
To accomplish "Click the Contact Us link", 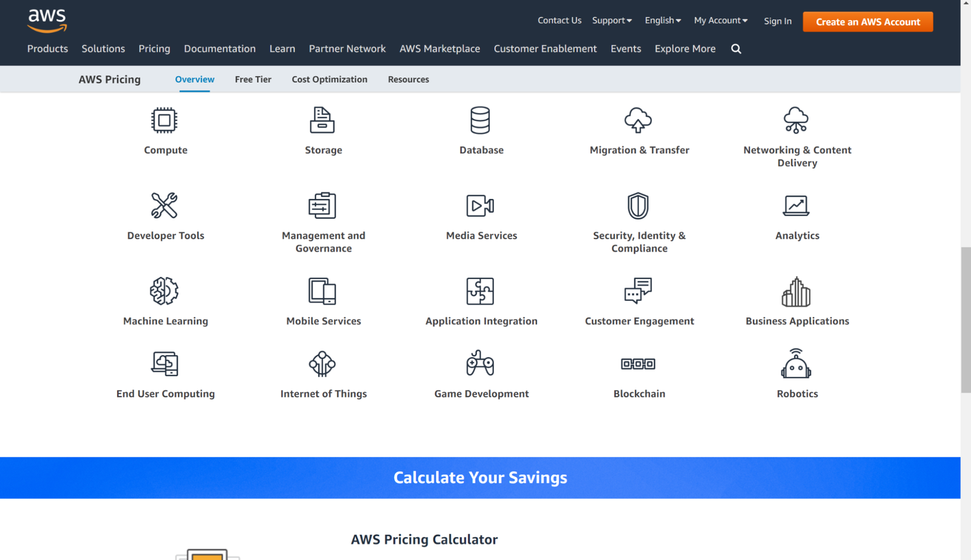I will (560, 21).
